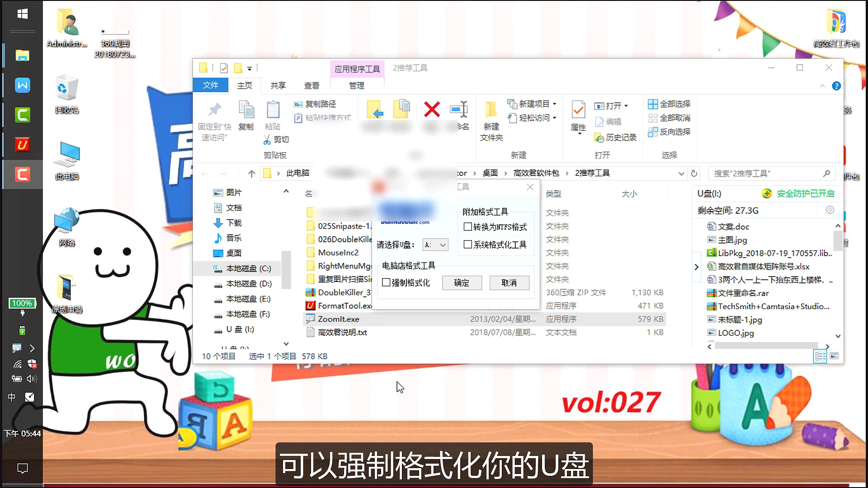Switch to the 查看 ribbon tab
Screen dimensions: 868x488
(311, 85)
